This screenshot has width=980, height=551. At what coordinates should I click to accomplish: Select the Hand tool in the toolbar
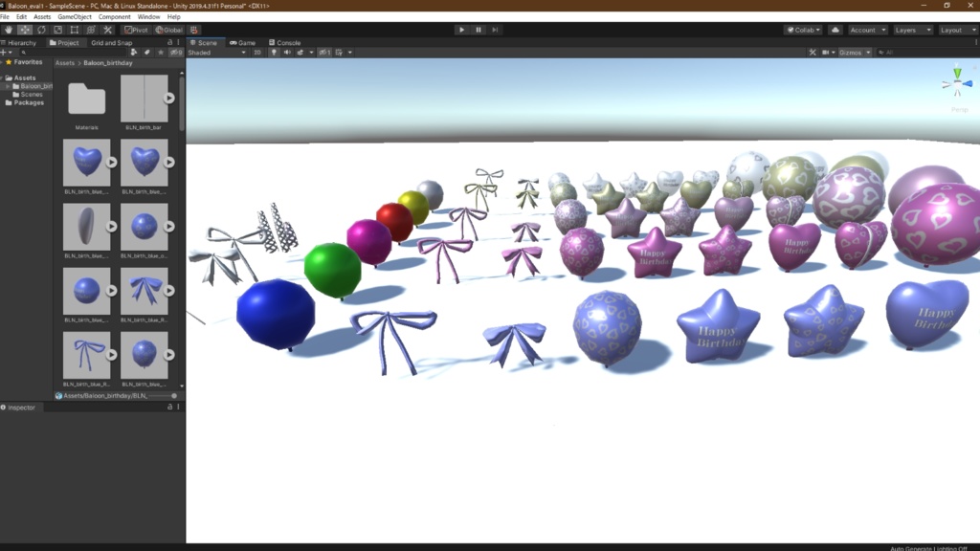pyautogui.click(x=8, y=30)
